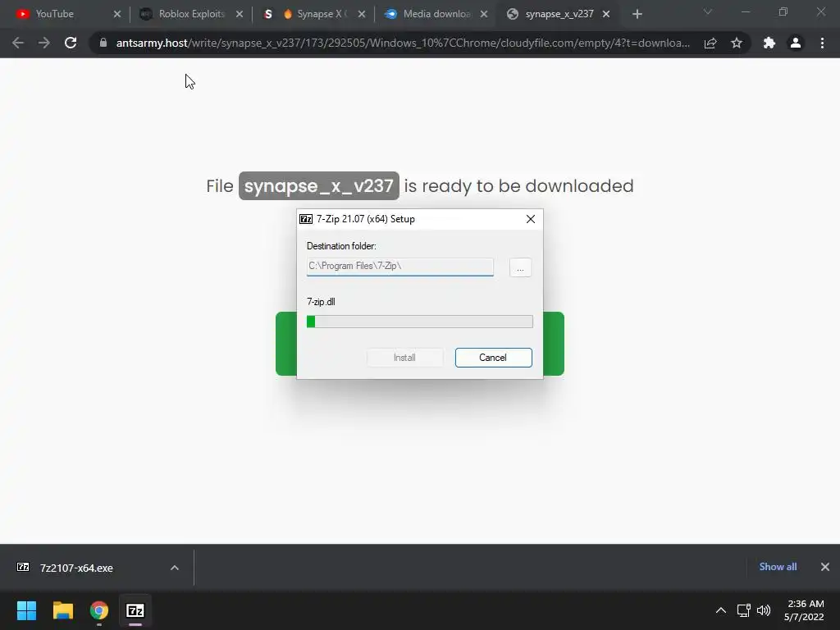
Task: Open network status tray icon
Action: (x=743, y=610)
